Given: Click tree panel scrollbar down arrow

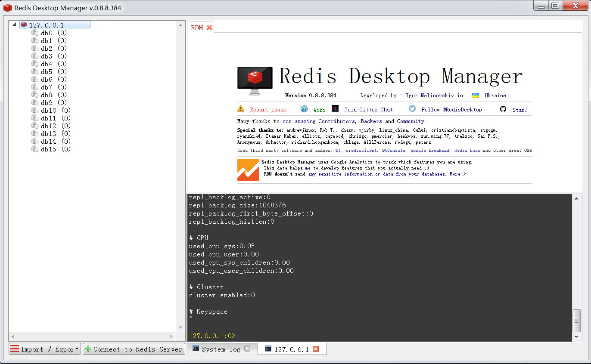Looking at the screenshot, I should (x=181, y=328).
